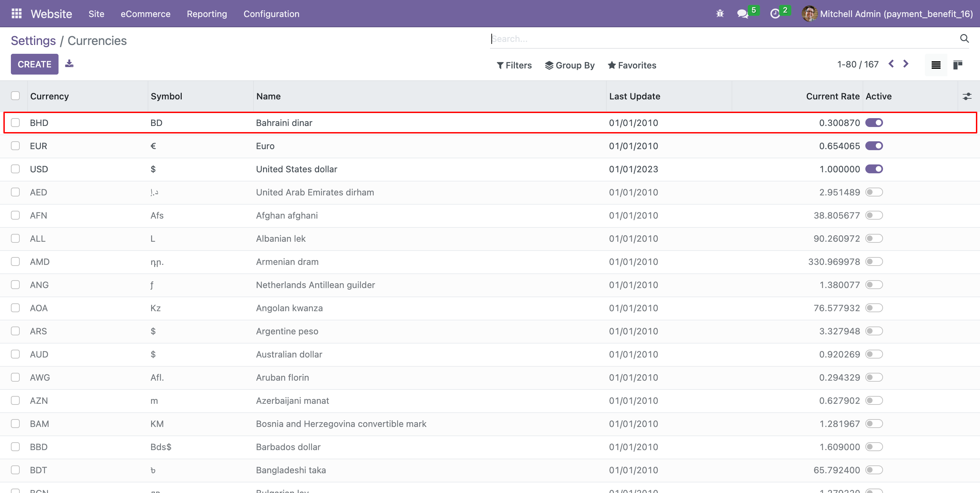Open the Favorites dropdown
980x493 pixels.
tap(632, 65)
